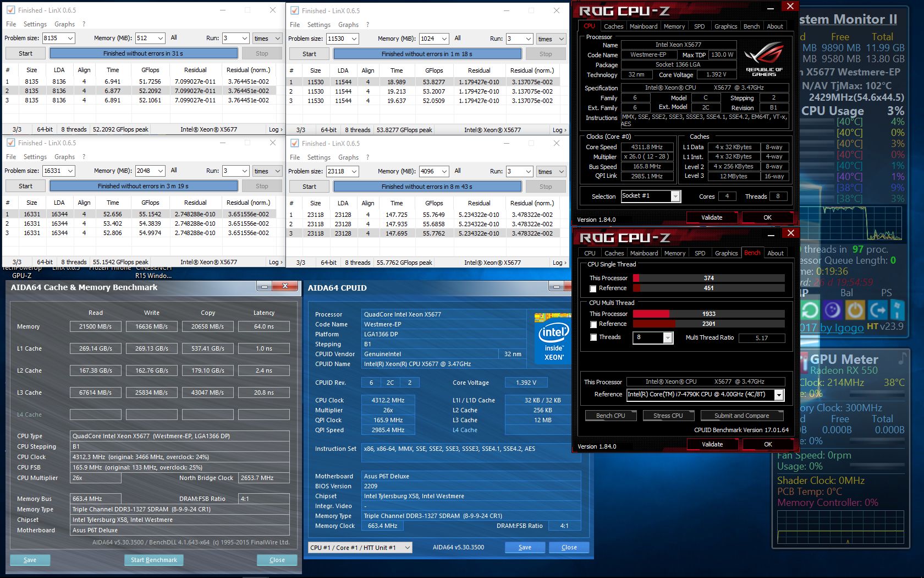Expand the Threads count dropdown showing 8
924x578 pixels.
[668, 337]
